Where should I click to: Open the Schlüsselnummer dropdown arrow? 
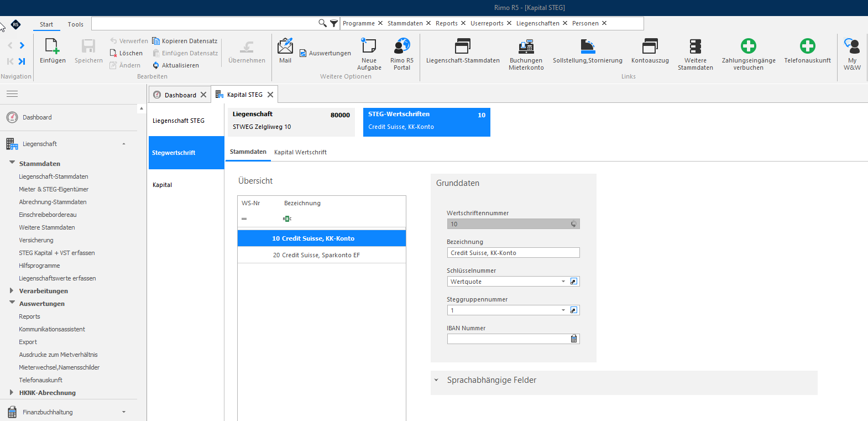coord(563,282)
